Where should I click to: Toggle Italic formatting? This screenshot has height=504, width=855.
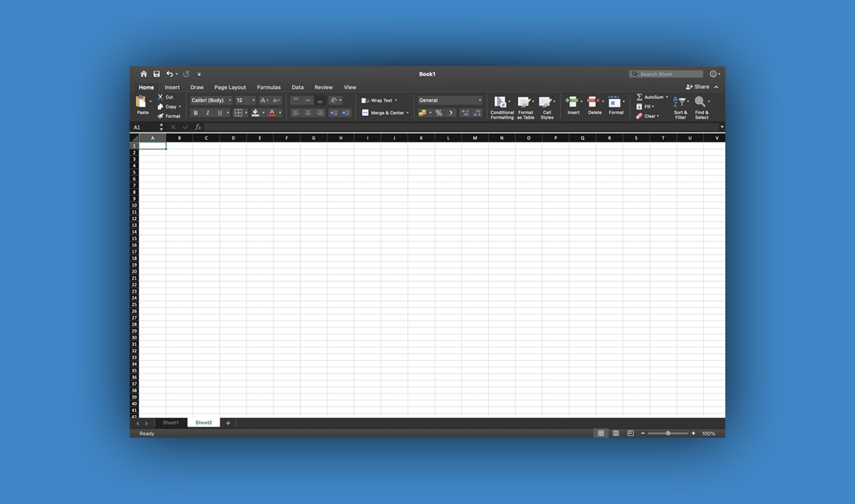(x=207, y=113)
